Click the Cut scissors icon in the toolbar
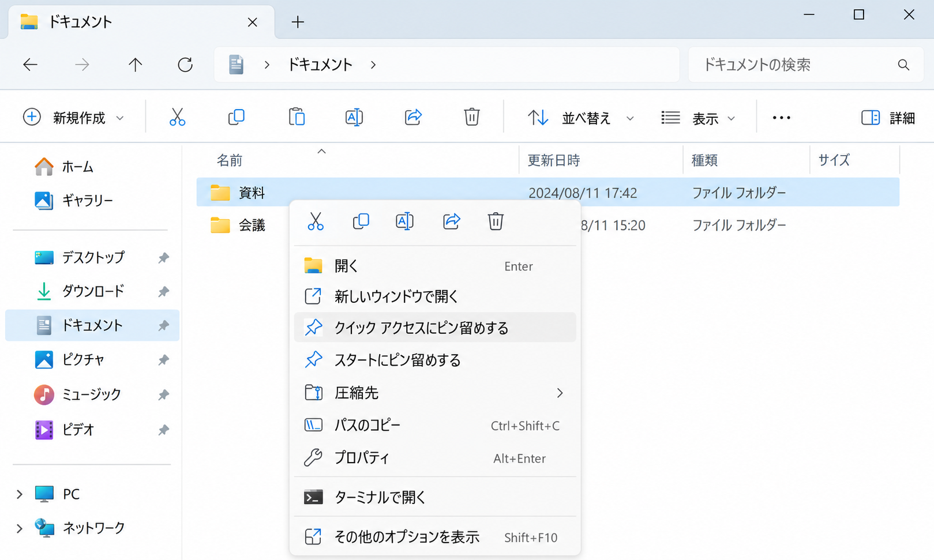Image resolution: width=934 pixels, height=560 pixels. (177, 118)
